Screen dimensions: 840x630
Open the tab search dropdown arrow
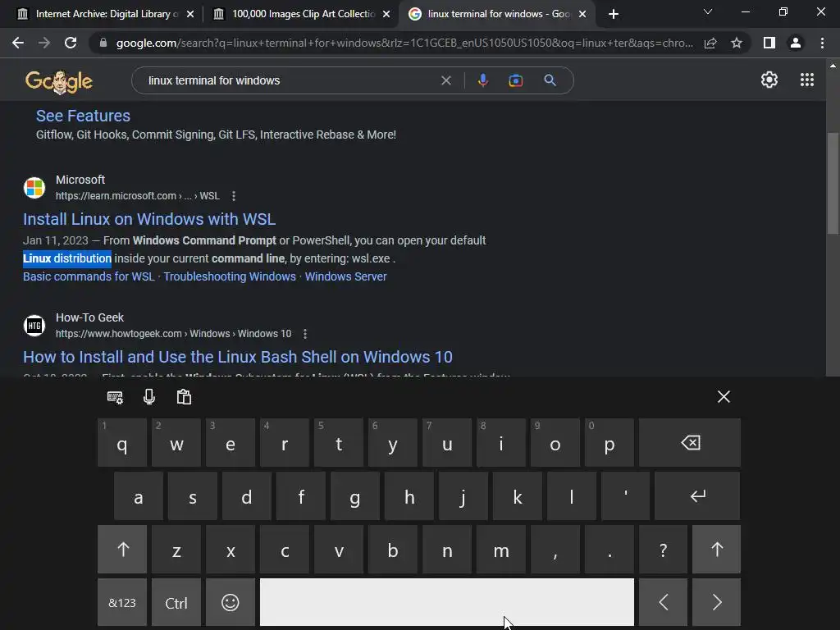(x=708, y=11)
